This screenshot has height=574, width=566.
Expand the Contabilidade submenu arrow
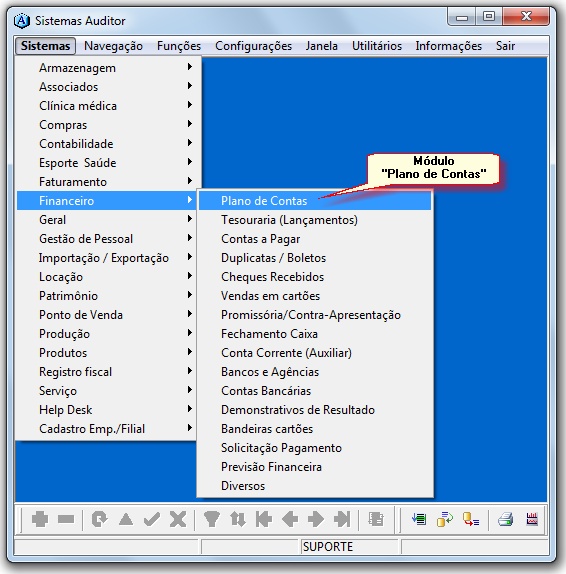(189, 143)
